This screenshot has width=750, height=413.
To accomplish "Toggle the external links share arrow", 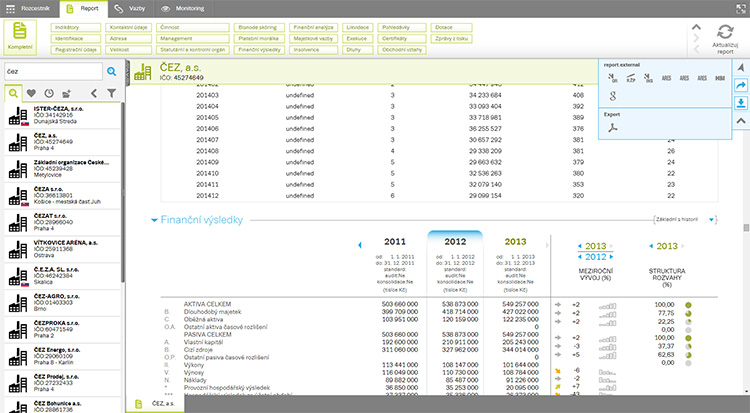I will [x=741, y=85].
